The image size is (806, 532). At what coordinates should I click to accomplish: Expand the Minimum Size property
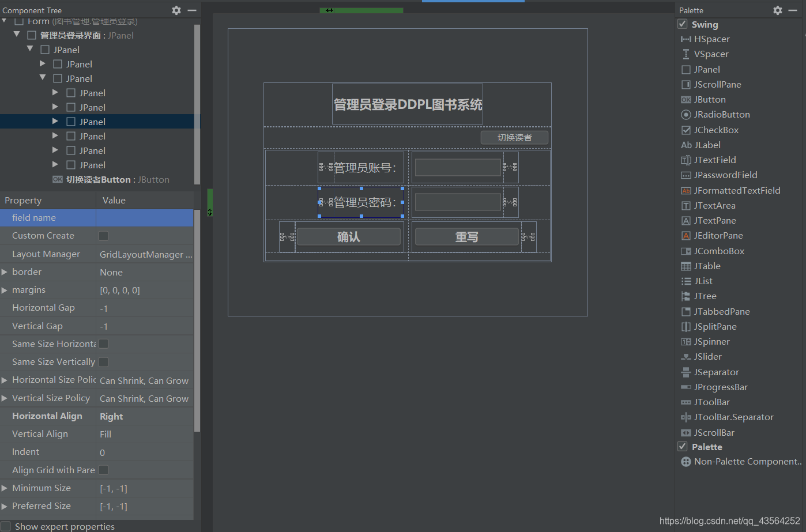tap(5, 488)
